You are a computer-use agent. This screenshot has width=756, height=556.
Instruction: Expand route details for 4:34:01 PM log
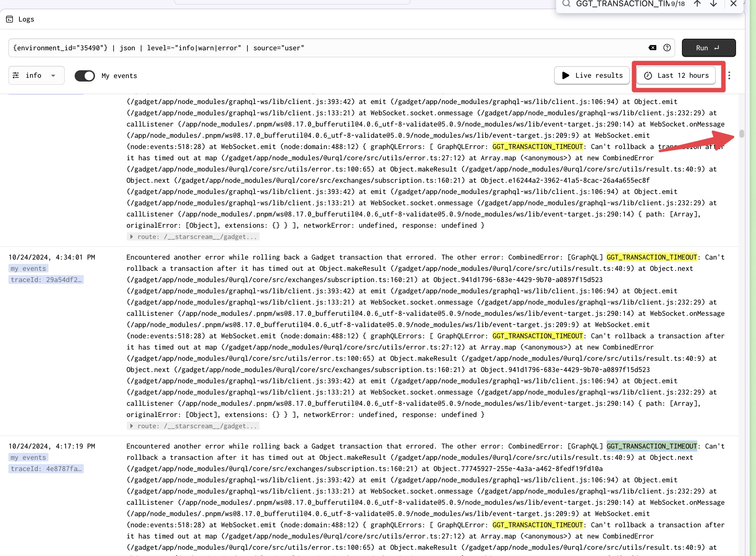132,426
